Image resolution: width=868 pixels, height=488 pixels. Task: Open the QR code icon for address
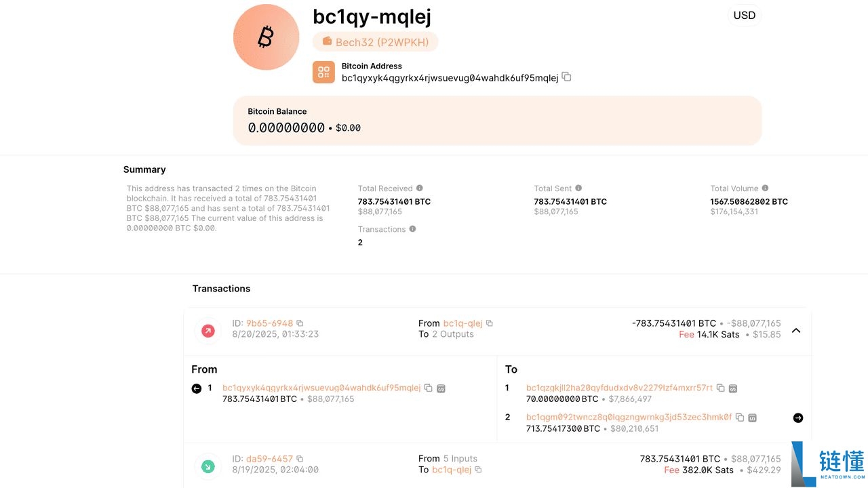tap(323, 72)
